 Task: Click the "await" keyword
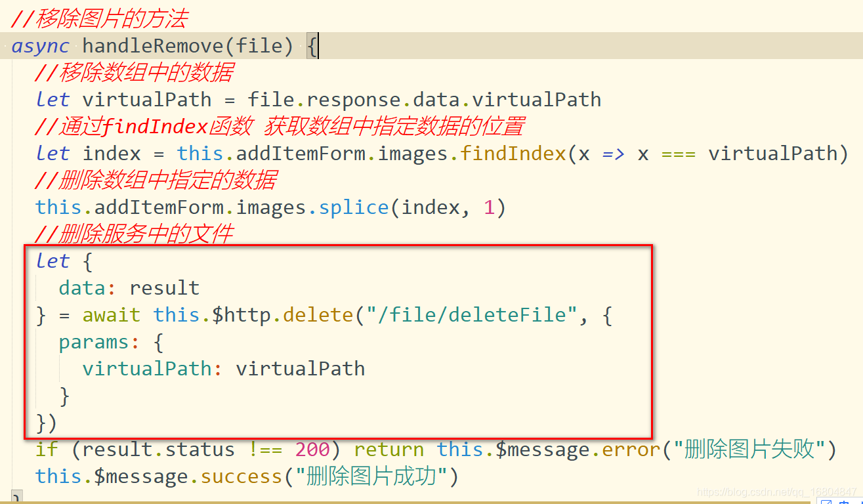click(112, 315)
